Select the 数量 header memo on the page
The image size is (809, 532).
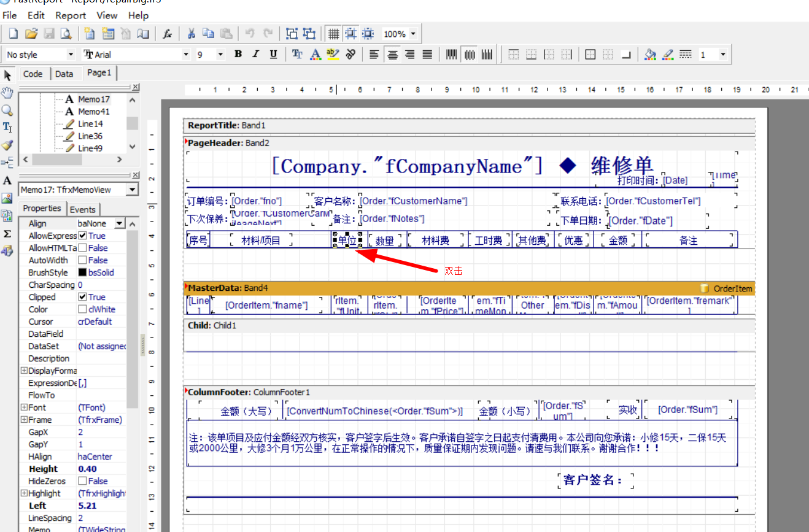[384, 241]
